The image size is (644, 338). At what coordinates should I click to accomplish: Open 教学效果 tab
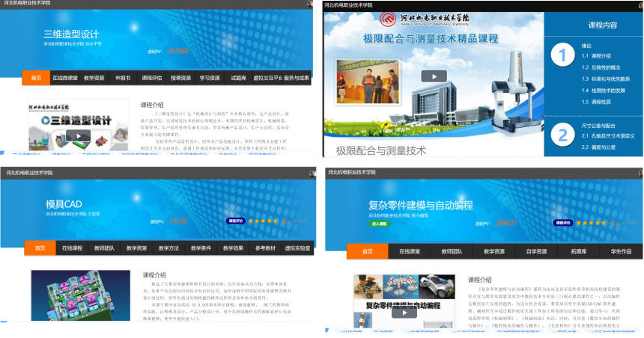(234, 248)
